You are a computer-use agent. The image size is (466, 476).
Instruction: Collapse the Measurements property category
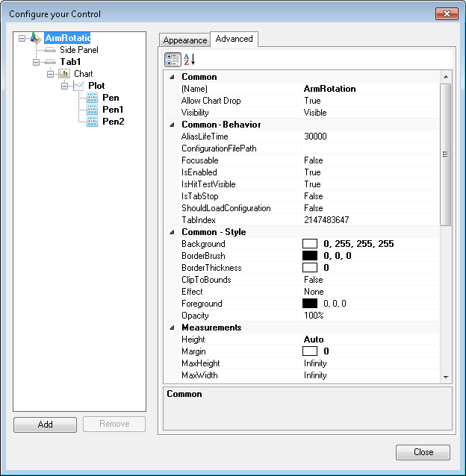pos(173,328)
